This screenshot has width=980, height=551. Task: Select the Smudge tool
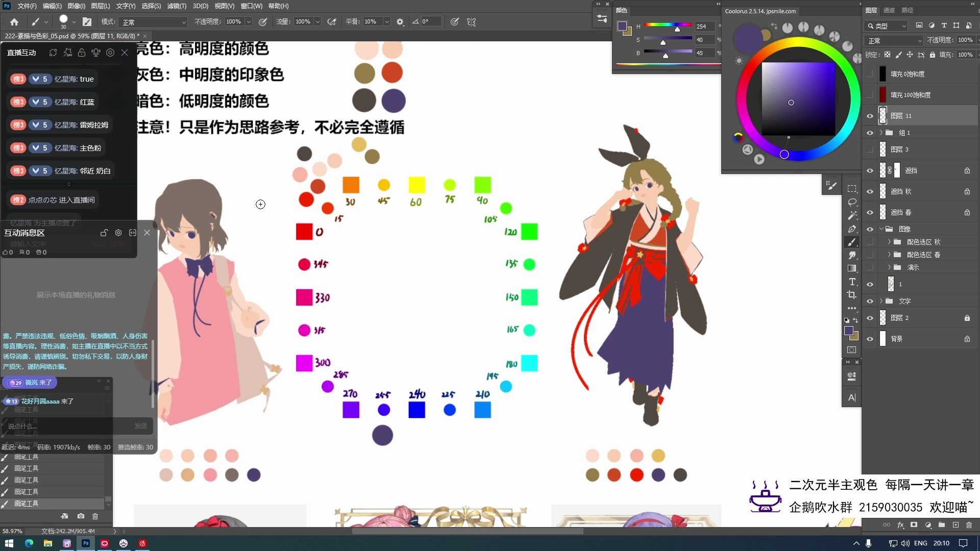pos(852,255)
